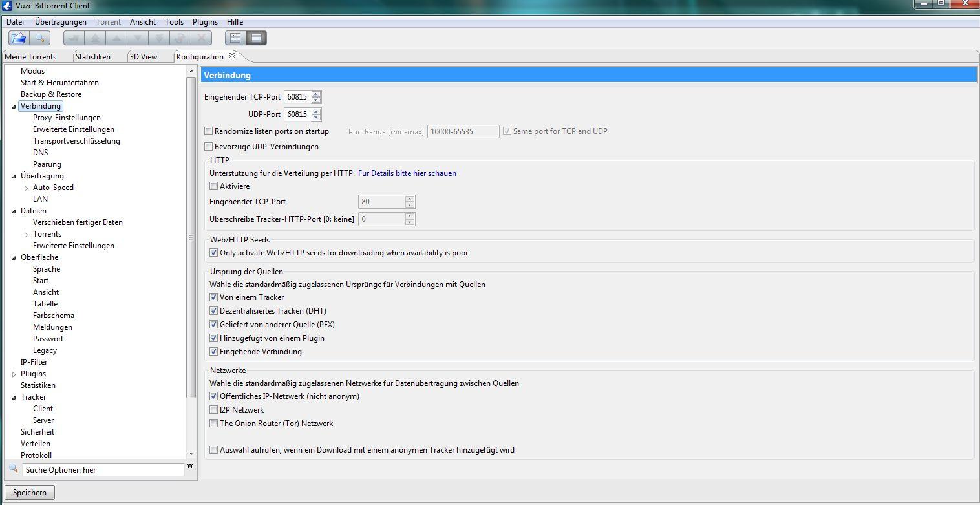Open the Ansicht menu

[x=143, y=22]
